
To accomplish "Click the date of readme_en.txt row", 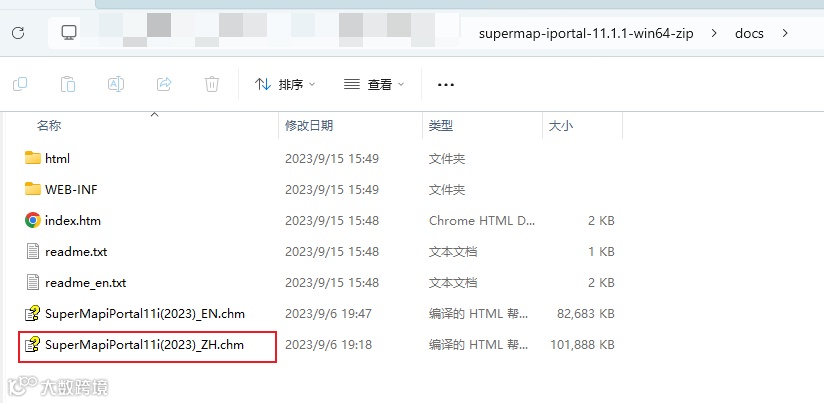I will pos(332,283).
